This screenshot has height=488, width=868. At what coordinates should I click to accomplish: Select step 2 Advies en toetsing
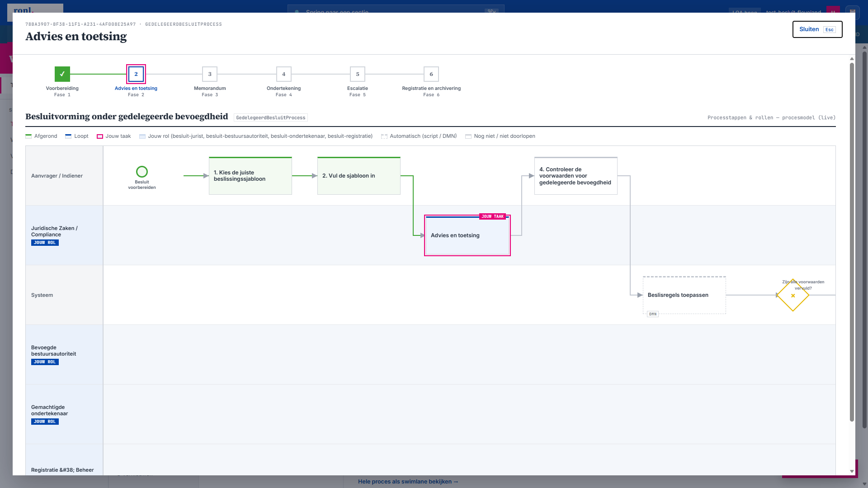point(136,74)
